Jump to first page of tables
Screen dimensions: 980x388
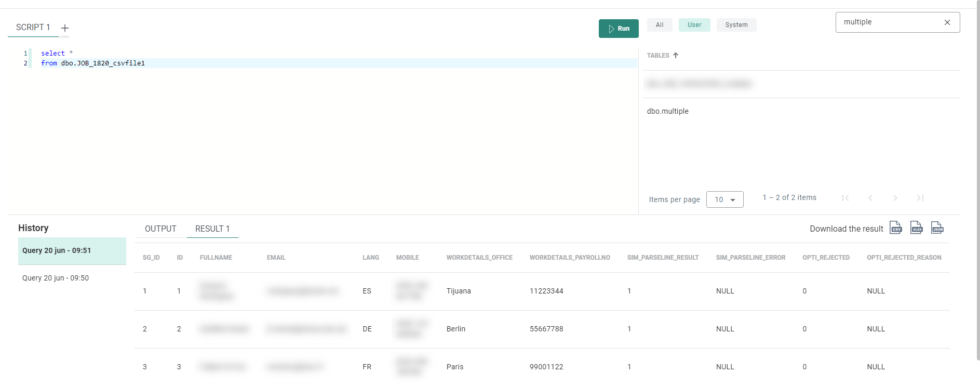(x=845, y=198)
